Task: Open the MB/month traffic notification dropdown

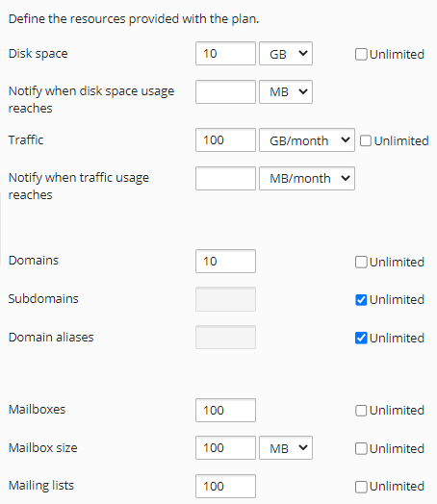Action: tap(307, 178)
